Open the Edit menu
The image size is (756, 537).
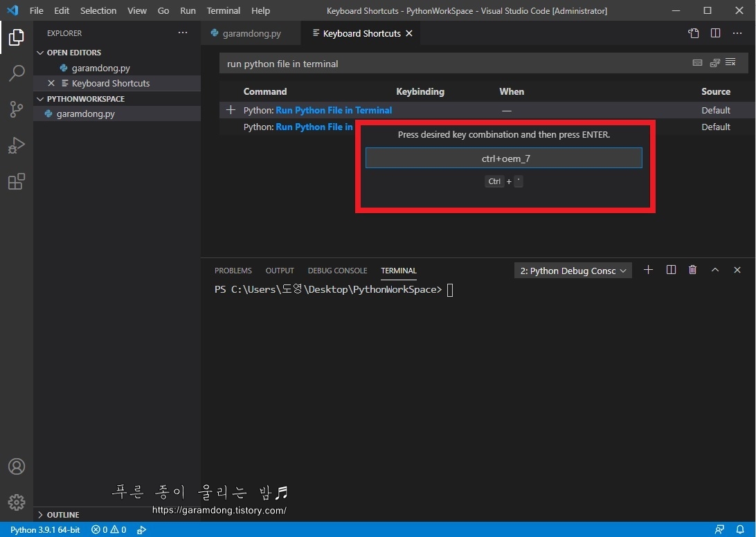point(62,10)
